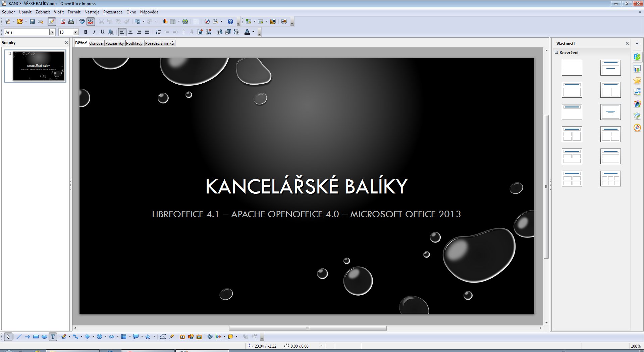Open Master Pages in the sidebar

[637, 69]
